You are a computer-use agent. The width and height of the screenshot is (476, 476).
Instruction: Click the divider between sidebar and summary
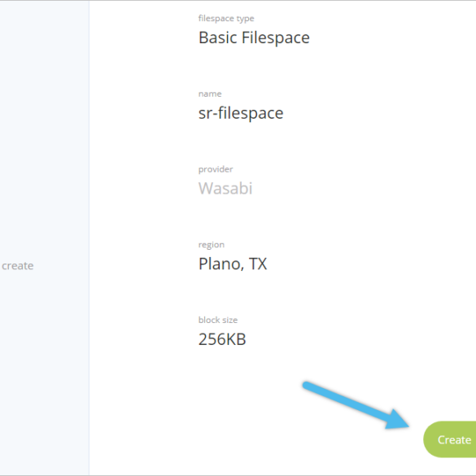coord(90,238)
